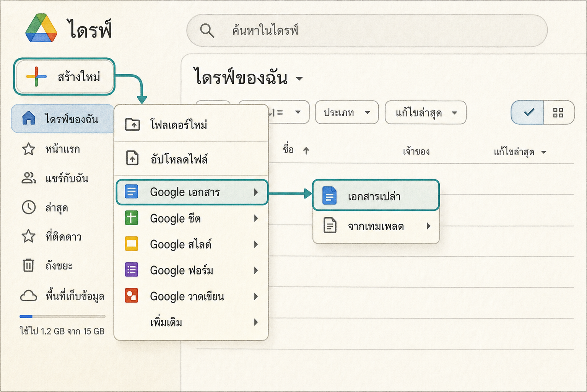Viewport: 587px width, 392px height.
Task: Click the blue Google Docs icon in menu
Action: coord(132,191)
